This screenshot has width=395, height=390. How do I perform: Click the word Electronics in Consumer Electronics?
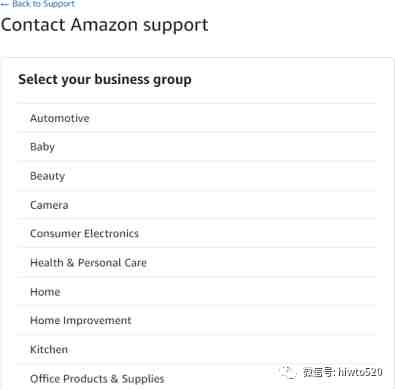coord(111,234)
